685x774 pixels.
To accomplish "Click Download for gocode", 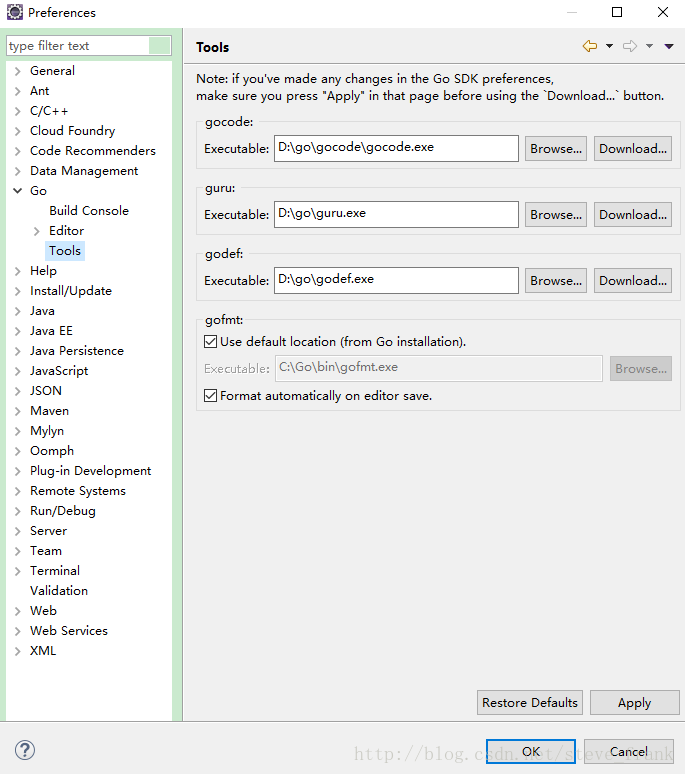I will (633, 149).
